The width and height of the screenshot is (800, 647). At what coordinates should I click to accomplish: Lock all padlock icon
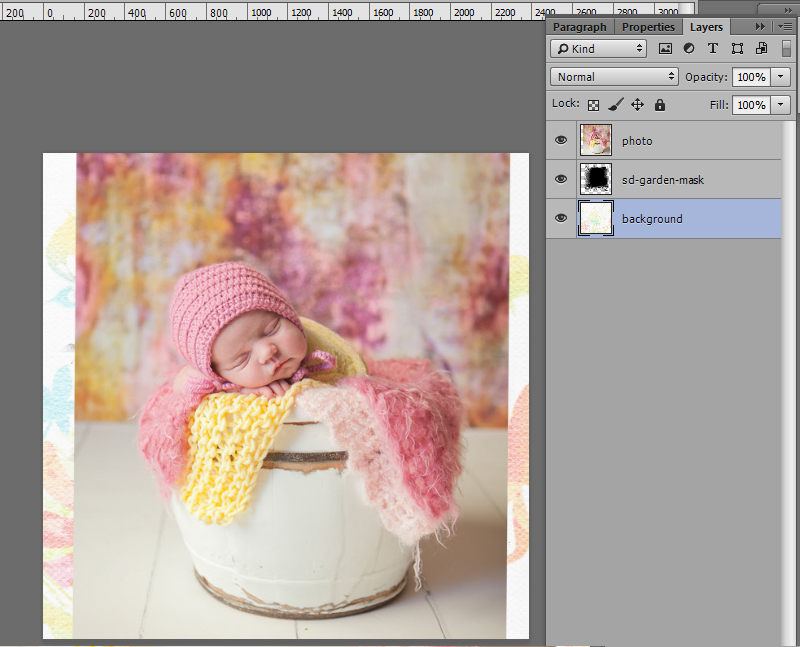click(x=660, y=105)
